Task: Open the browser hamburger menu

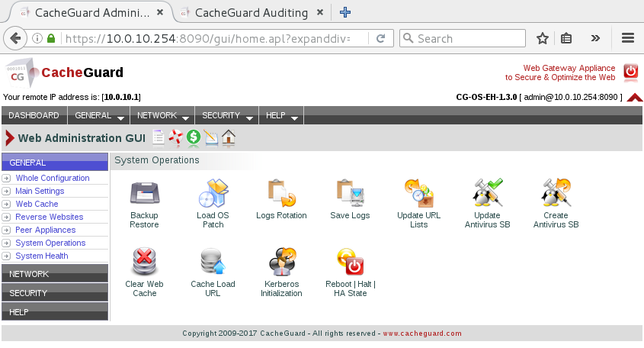Action: [628, 38]
